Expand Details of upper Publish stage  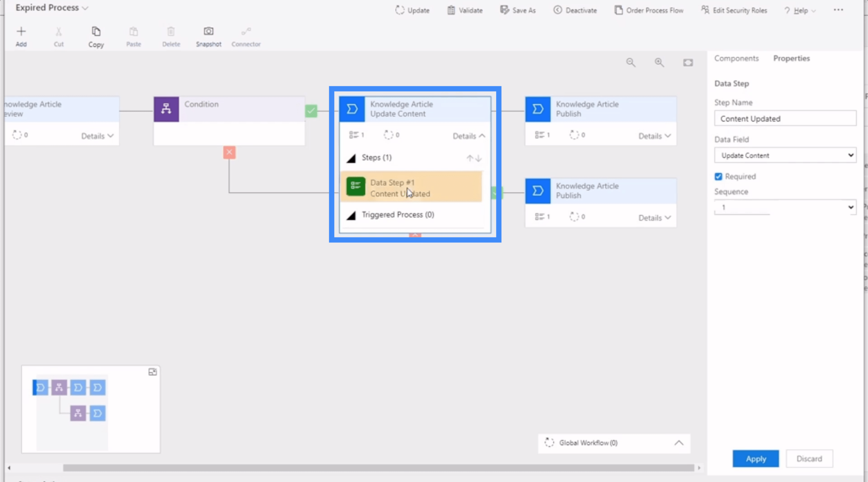(655, 136)
